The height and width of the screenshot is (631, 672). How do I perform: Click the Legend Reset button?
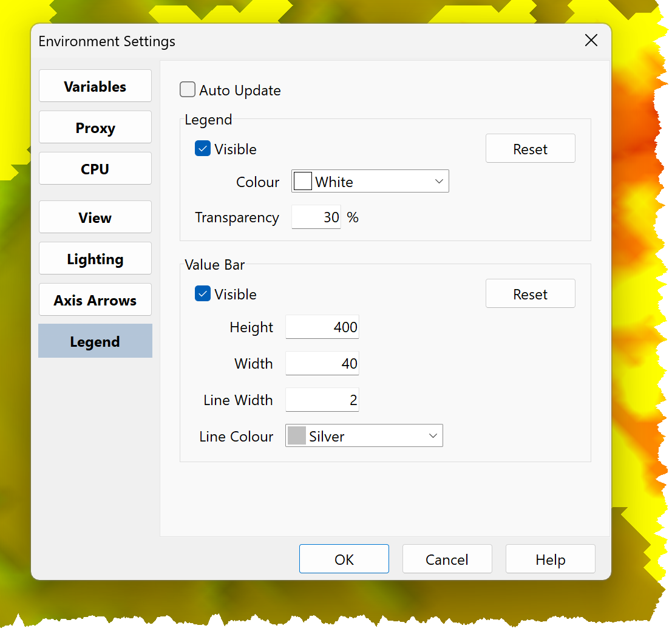click(x=531, y=148)
